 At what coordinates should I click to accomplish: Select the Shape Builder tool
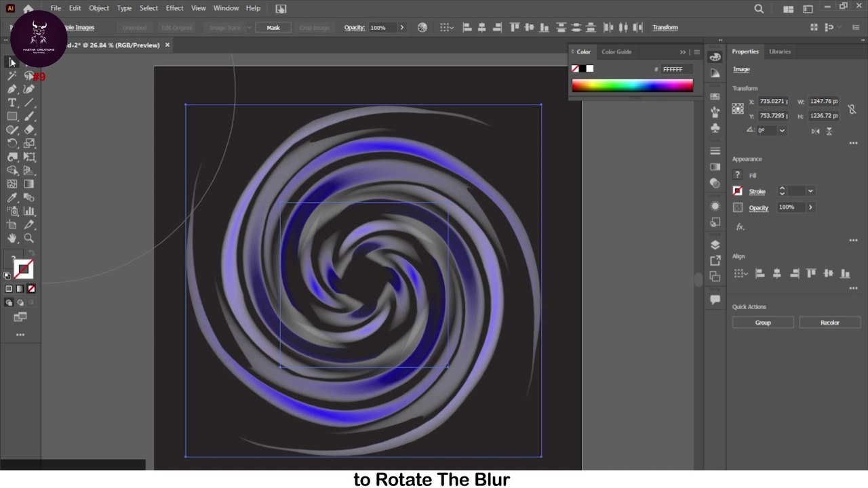pos(12,171)
